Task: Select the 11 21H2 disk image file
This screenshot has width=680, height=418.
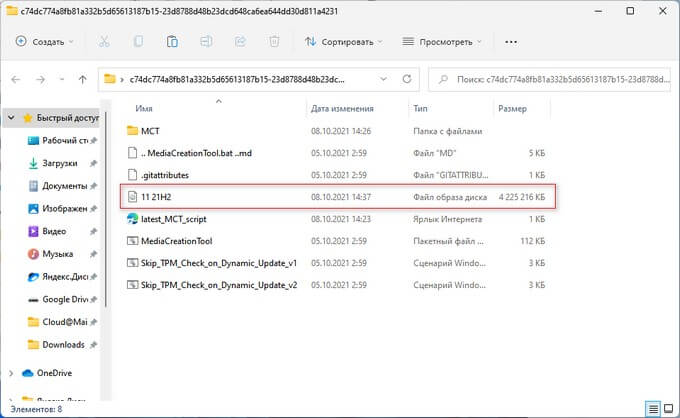Action: [338, 197]
